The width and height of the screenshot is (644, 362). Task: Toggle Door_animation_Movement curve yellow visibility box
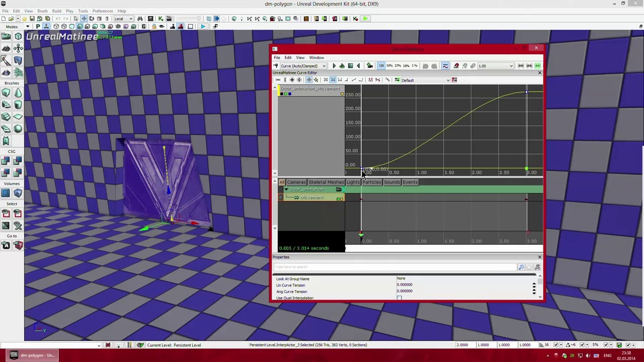tap(342, 94)
